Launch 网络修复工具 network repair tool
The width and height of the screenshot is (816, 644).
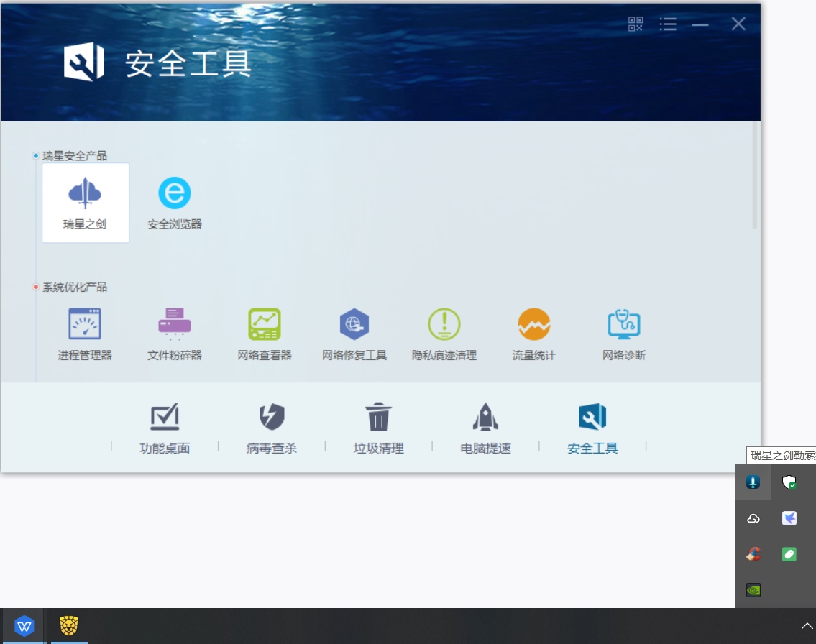point(354,334)
